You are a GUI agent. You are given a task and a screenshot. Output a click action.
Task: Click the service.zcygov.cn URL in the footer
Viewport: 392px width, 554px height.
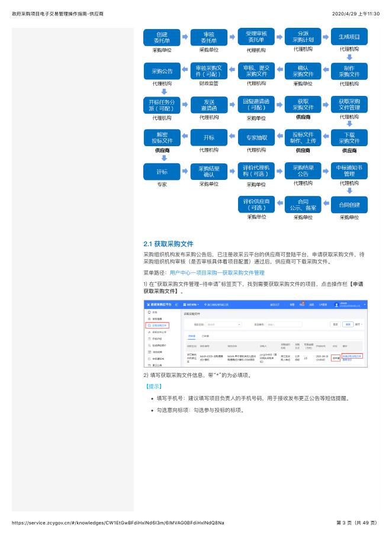pos(118,523)
